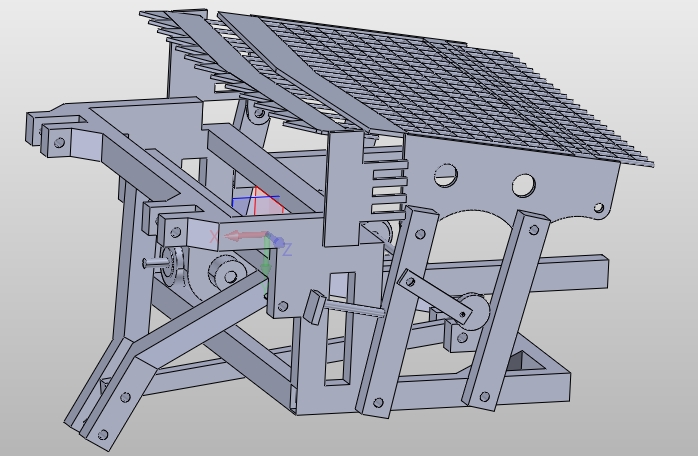Image resolution: width=698 pixels, height=456 pixels.
Task: Click the "X" axis label
Action: click(214, 237)
